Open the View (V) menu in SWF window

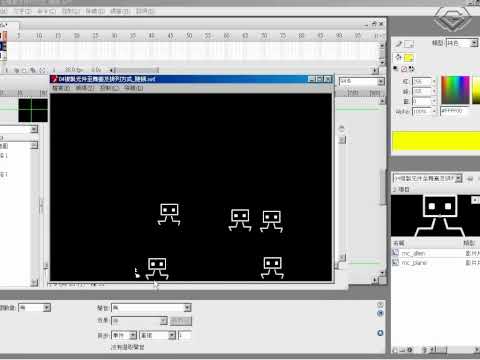coord(85,88)
